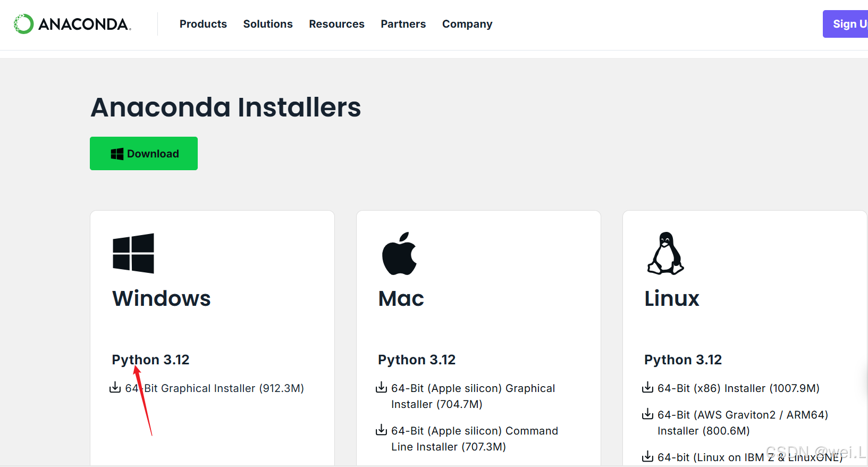Download the Linux AWS Graviton2 / ARM64 Installer
Image resolution: width=868 pixels, height=467 pixels.
743,423
